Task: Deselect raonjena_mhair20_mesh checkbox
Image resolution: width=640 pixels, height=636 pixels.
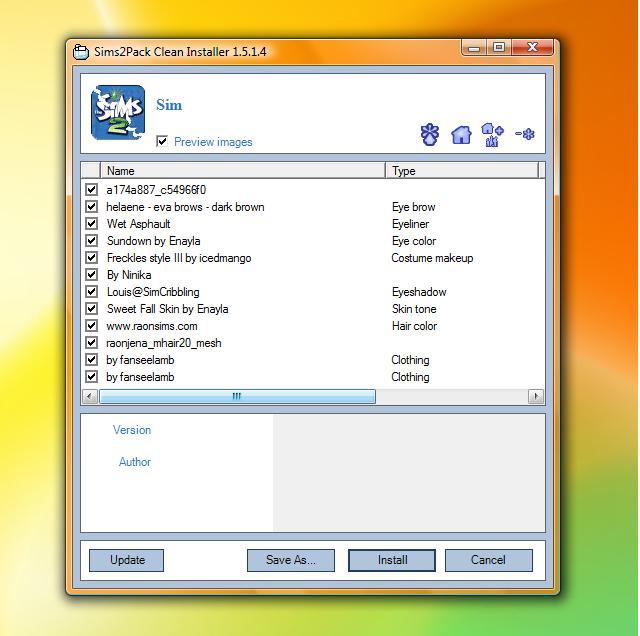Action: click(x=92, y=343)
